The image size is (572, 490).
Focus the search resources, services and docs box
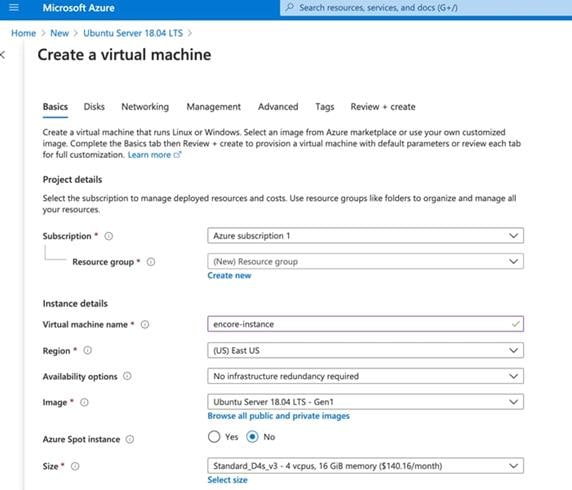coord(426,8)
